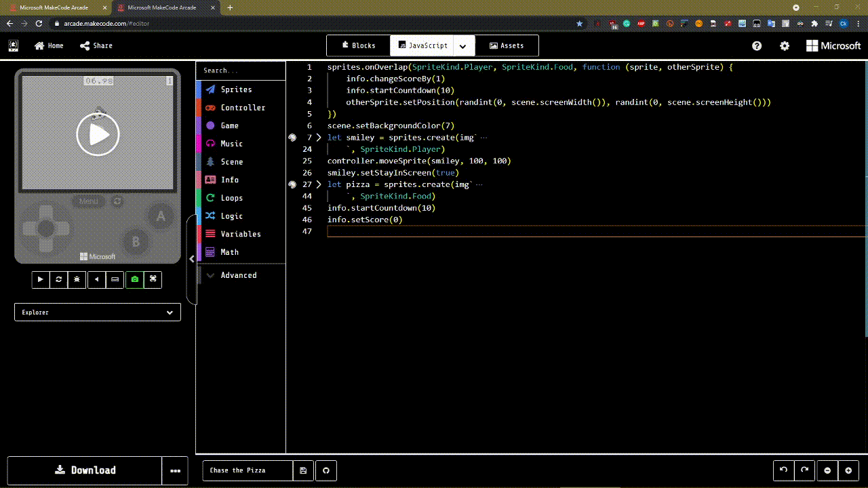
Task: Open the language dropdown beside JavaScript
Action: click(x=463, y=46)
